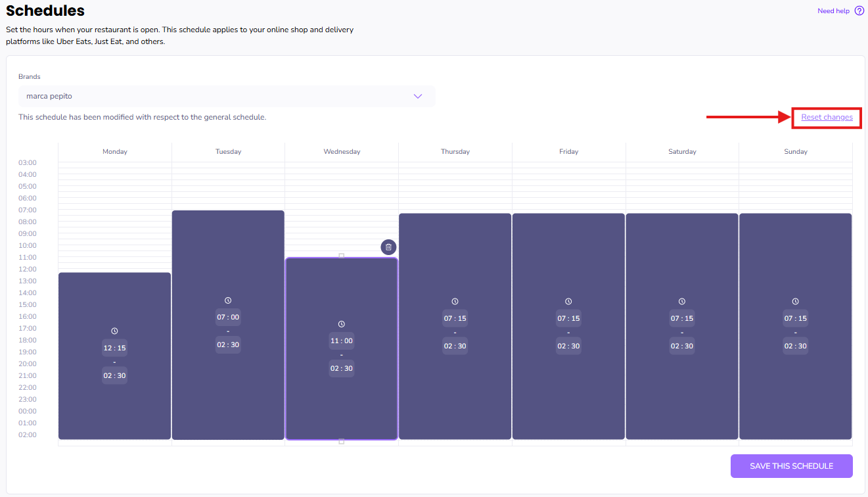Edit Wednesday start time 11 : 00
This screenshot has height=497, width=868.
341,341
